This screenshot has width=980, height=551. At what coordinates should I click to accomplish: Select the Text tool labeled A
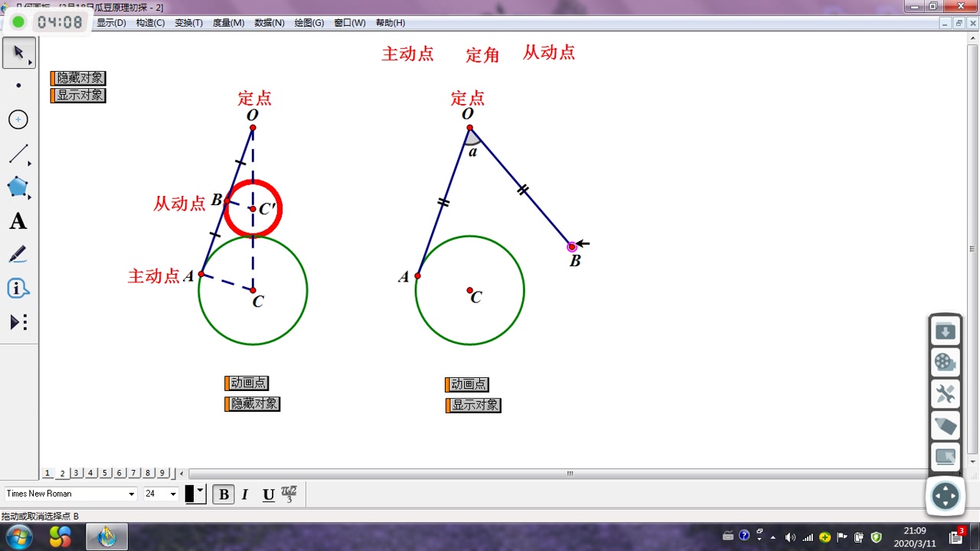coord(18,221)
